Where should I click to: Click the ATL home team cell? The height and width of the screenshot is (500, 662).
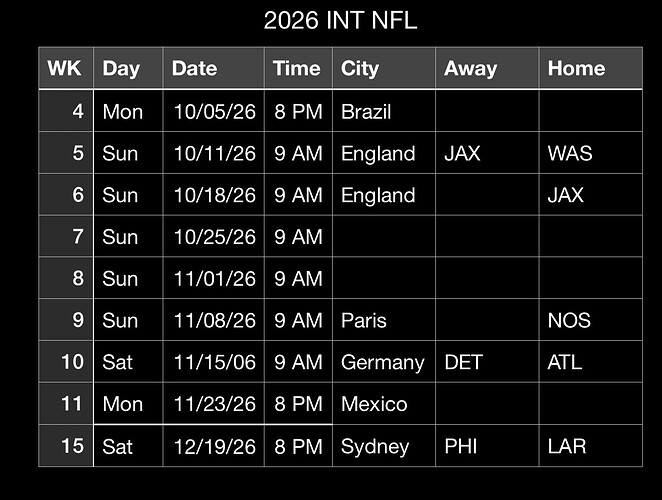[x=565, y=363]
